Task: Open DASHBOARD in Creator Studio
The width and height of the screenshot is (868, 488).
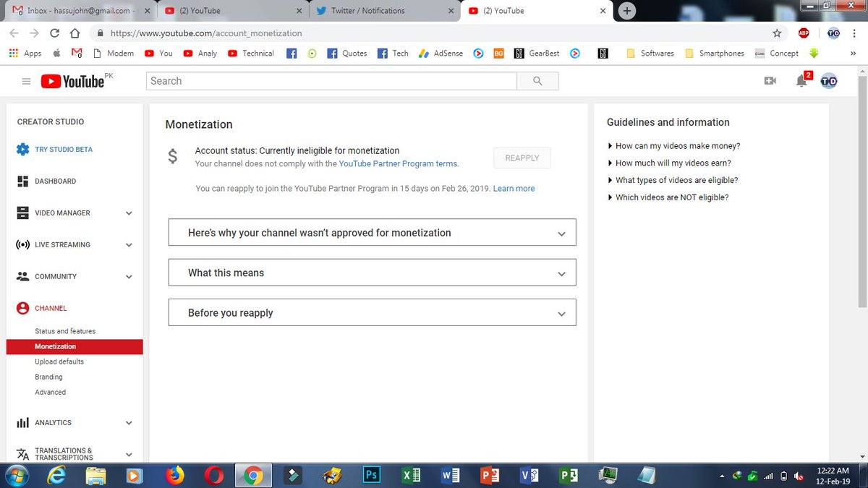Action: [46, 181]
